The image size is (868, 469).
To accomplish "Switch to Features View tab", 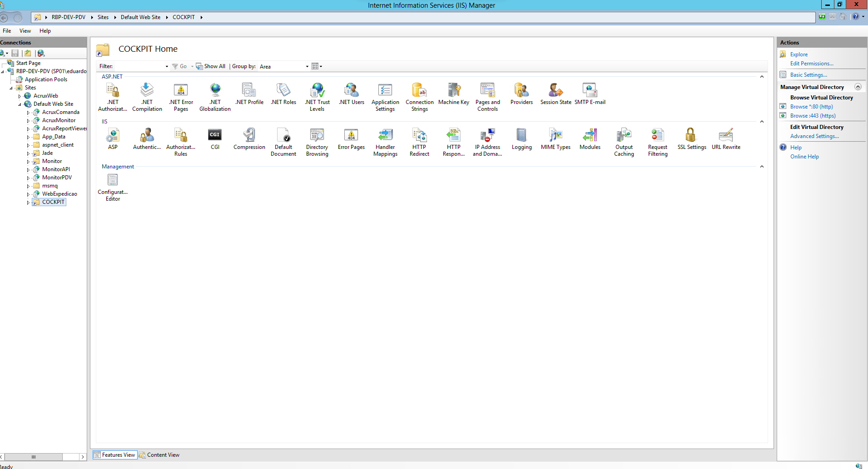I will [114, 455].
